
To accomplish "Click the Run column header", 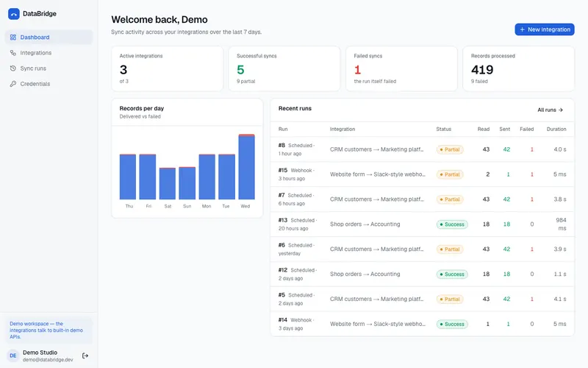I will pos(283,130).
